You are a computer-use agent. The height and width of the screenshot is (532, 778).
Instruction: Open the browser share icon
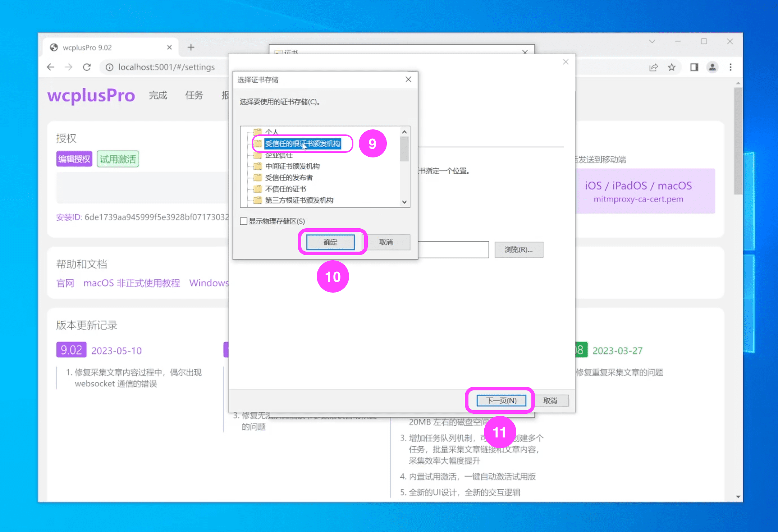pyautogui.click(x=654, y=67)
